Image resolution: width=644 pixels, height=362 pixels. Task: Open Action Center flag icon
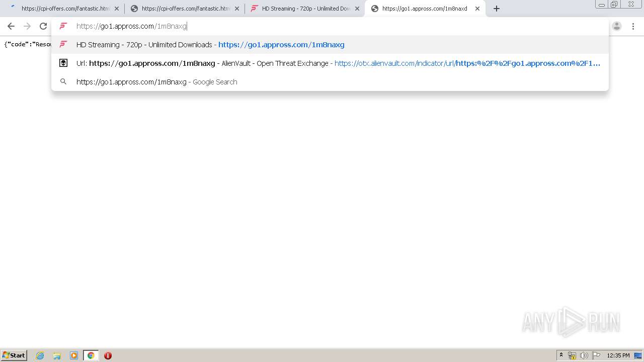(x=596, y=355)
